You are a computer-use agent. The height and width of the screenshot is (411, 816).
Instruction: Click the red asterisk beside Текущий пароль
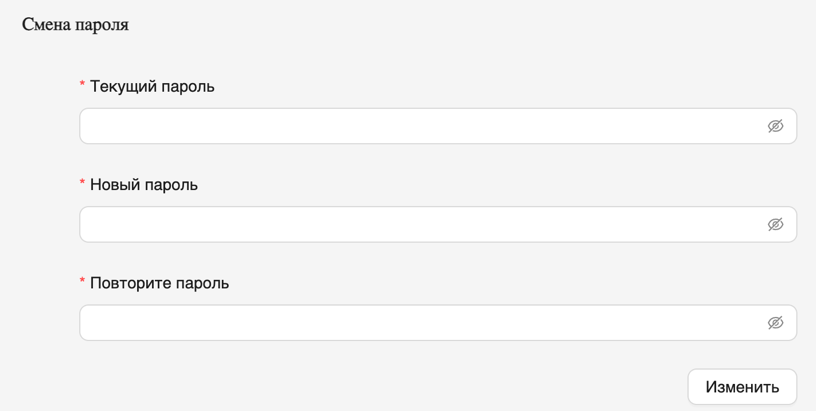(82, 87)
